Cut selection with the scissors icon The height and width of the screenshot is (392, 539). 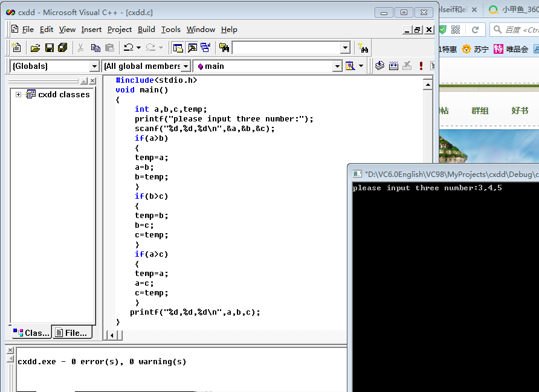pos(80,48)
